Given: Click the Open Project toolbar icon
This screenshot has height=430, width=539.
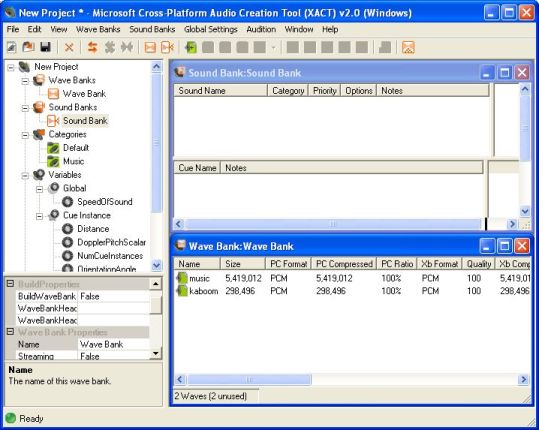Looking at the screenshot, I should pyautogui.click(x=29, y=47).
